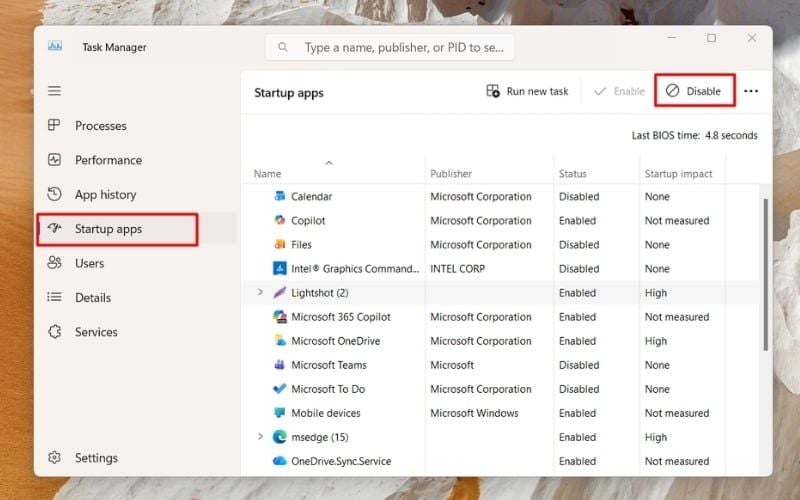Screen dimensions: 800x500
Task: Expand the Lightshot (2) group
Action: (260, 292)
